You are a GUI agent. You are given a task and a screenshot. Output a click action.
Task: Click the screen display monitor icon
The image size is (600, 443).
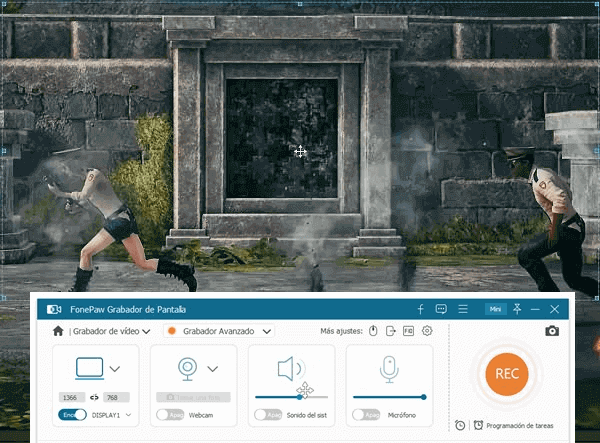pyautogui.click(x=90, y=368)
